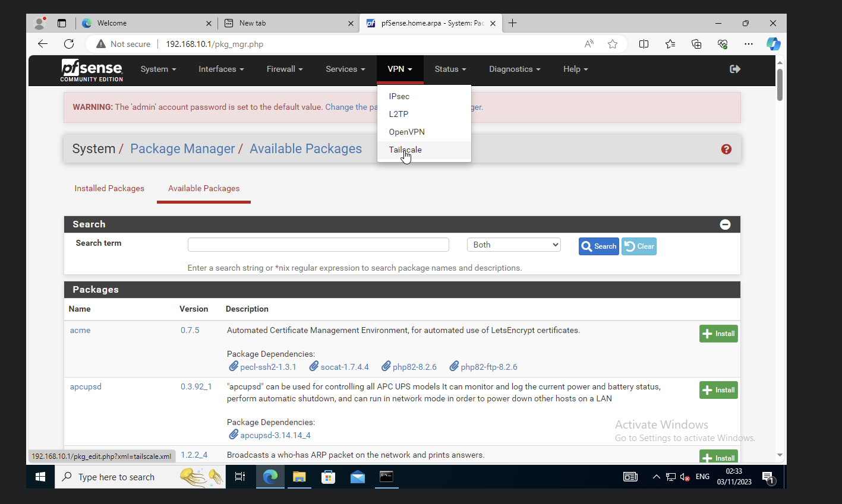Viewport: 842px width, 504px height.
Task: Open the Collections icon
Action: (x=696, y=44)
